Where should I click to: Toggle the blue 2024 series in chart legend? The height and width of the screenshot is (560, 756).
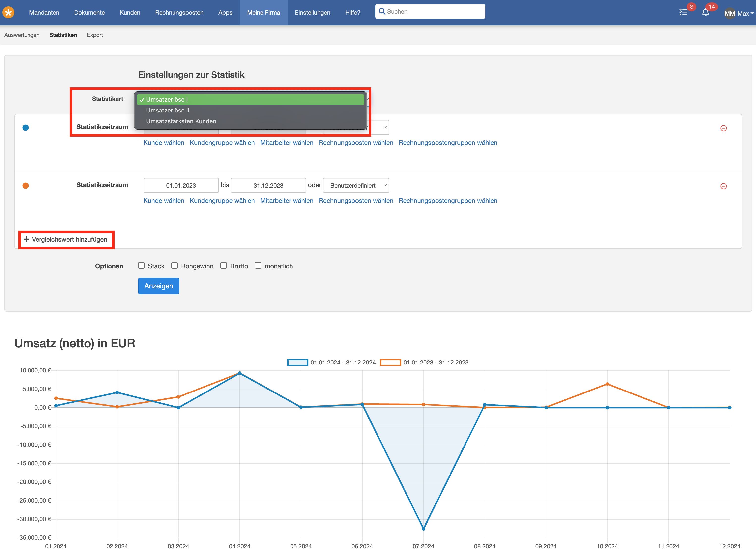point(331,362)
